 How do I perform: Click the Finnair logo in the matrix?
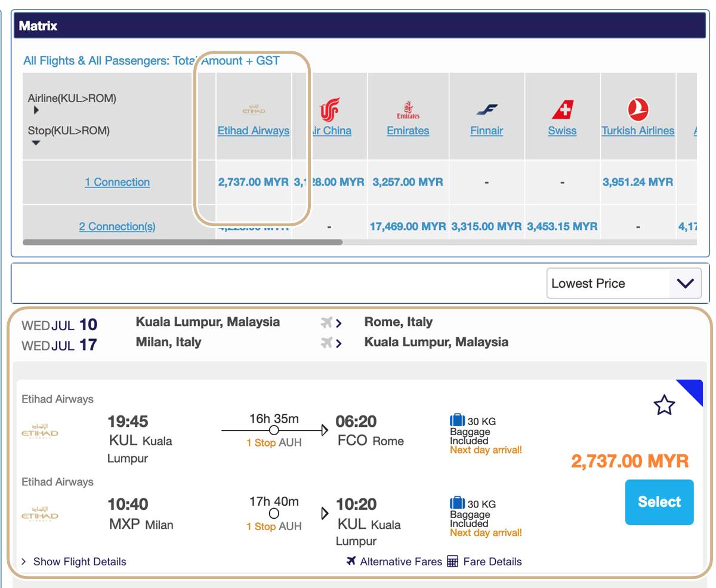coord(487,110)
